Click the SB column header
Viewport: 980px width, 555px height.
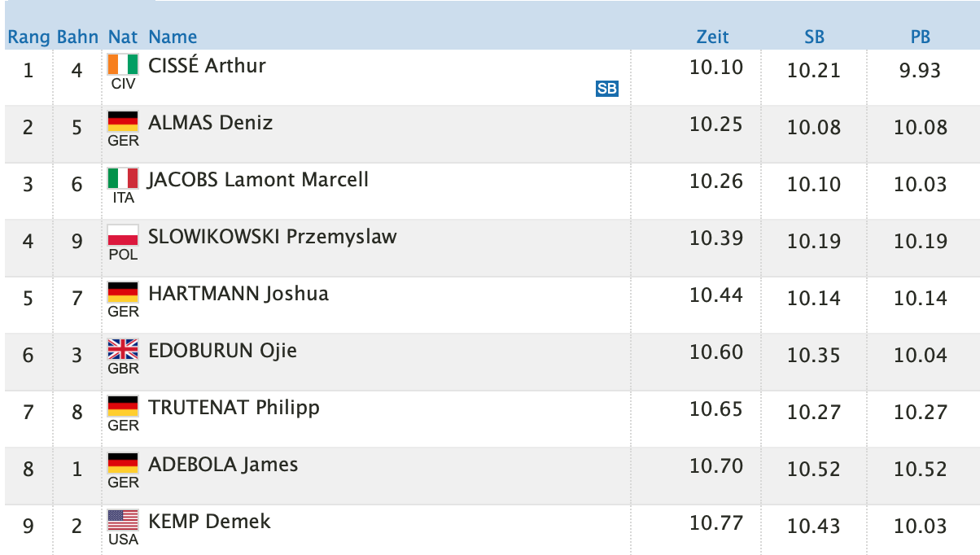click(x=814, y=37)
